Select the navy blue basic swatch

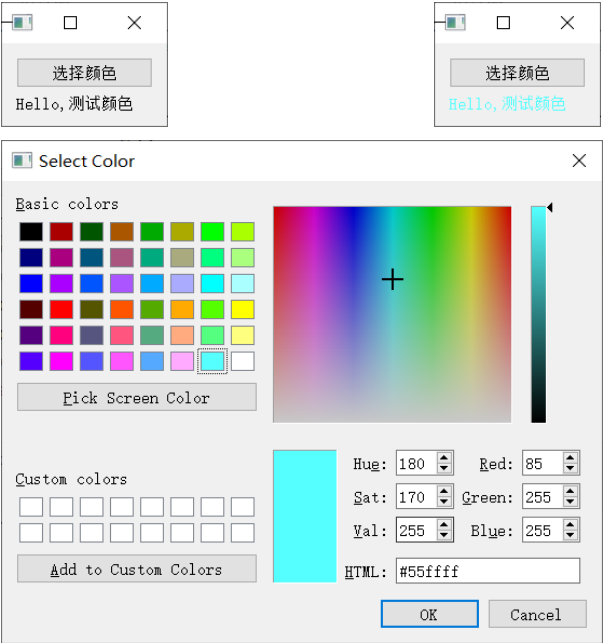[31, 258]
